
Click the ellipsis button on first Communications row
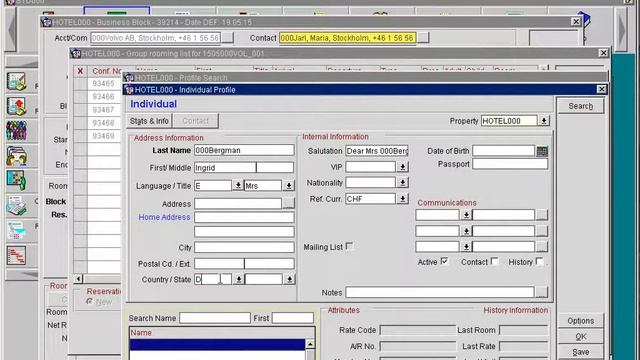[542, 215]
